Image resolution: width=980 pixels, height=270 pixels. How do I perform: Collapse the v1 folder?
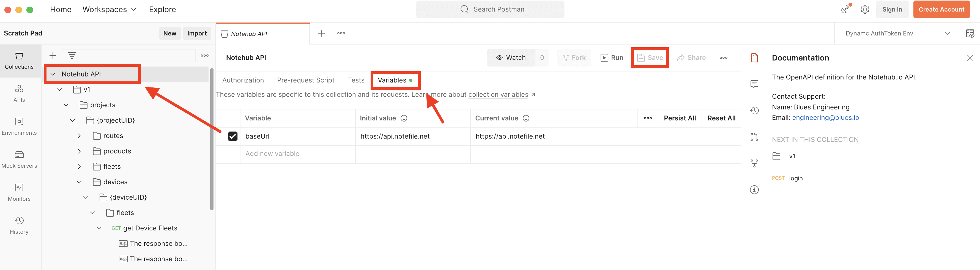coord(59,90)
